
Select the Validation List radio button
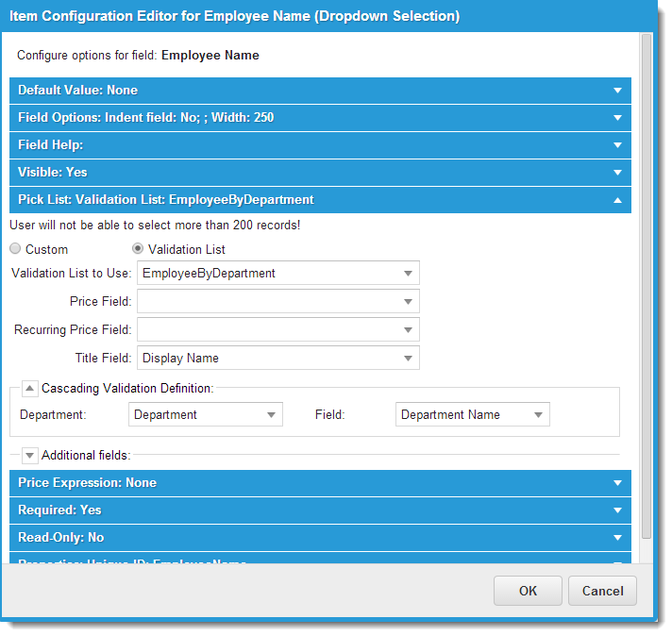coord(138,249)
